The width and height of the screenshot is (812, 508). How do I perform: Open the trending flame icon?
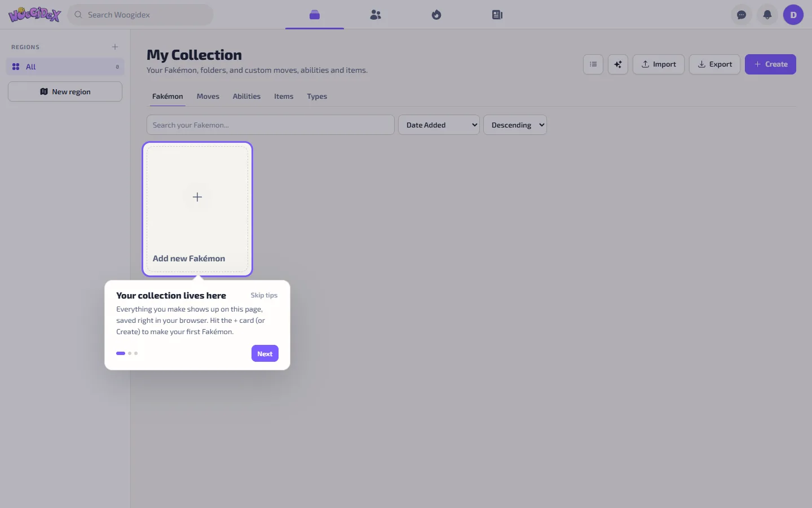[436, 15]
